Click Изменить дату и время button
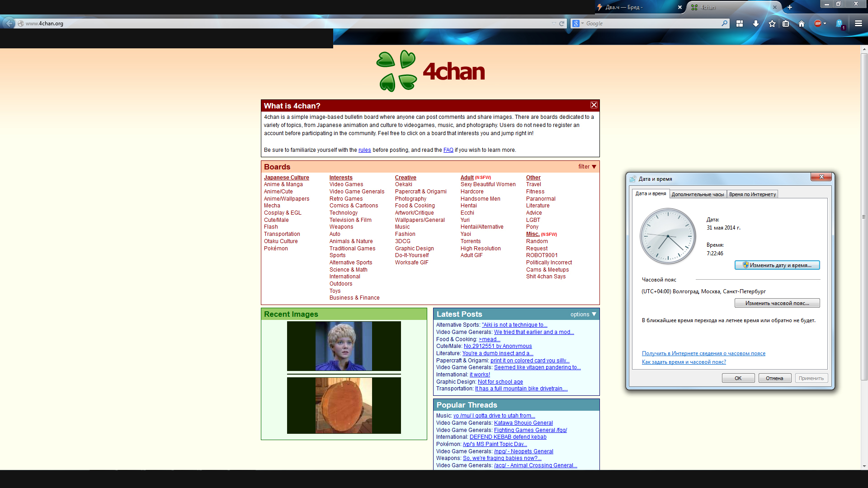This screenshot has width=868, height=488. pos(777,265)
